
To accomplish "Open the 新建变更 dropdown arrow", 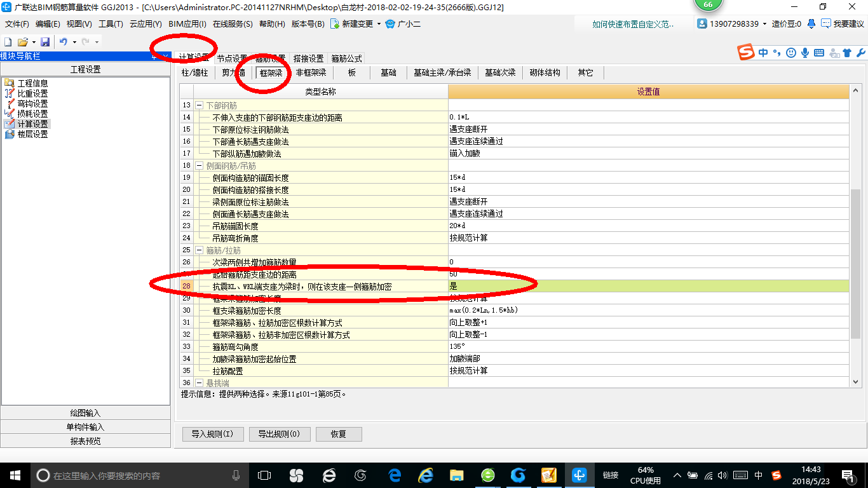I will click(379, 24).
